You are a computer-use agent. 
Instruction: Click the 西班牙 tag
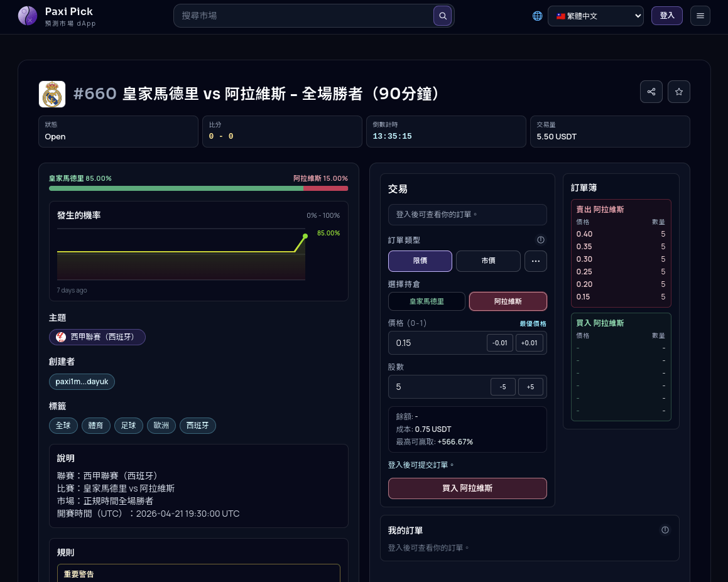[x=198, y=426]
